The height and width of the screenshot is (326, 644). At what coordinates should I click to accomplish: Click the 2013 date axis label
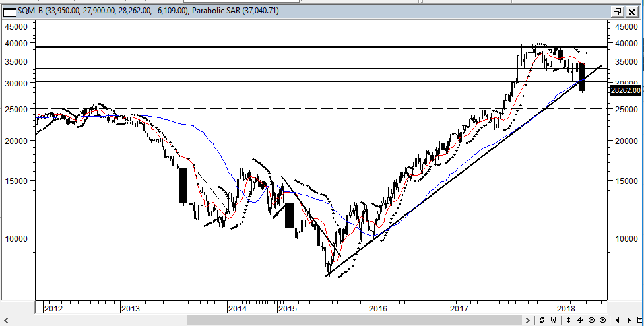coord(131,308)
